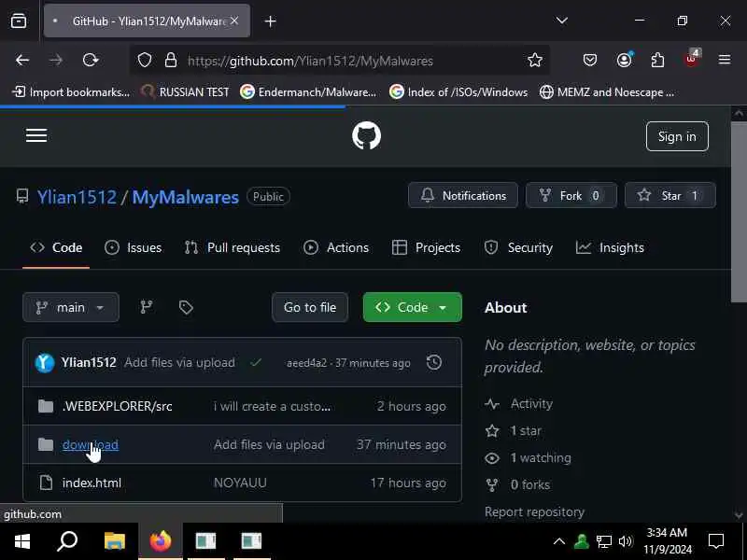Open uBlock Origin extension icon
Image resolution: width=747 pixels, height=560 pixels.
(691, 59)
